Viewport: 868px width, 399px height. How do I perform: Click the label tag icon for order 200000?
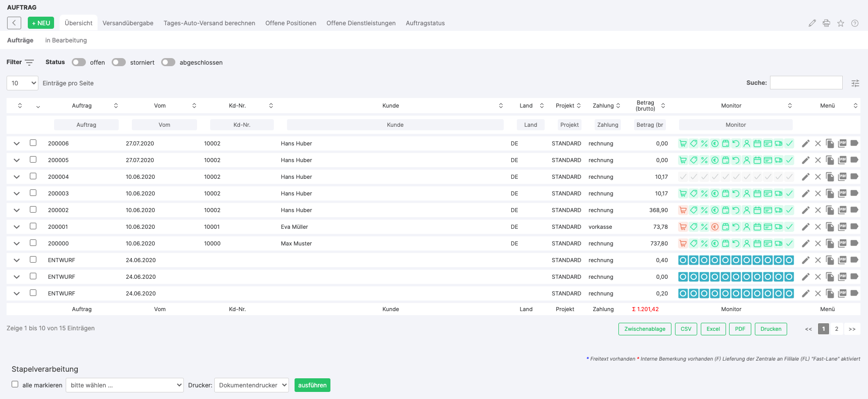tap(854, 243)
